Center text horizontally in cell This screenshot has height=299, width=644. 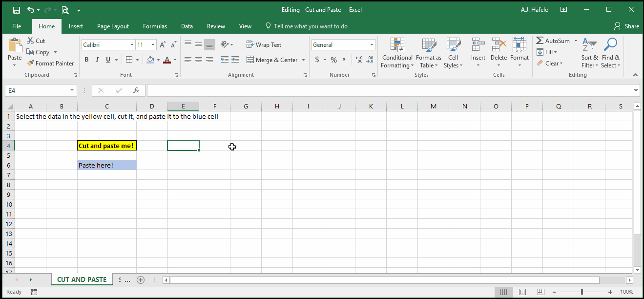199,60
